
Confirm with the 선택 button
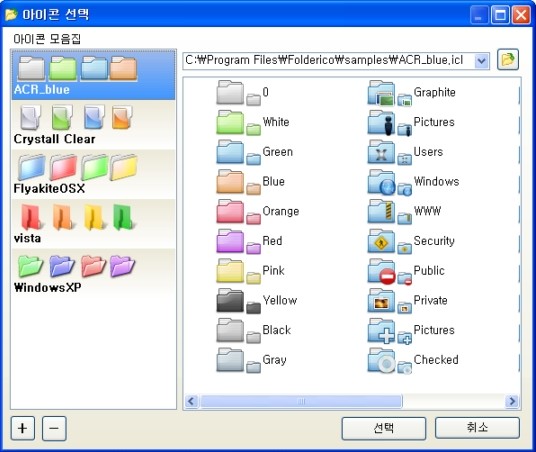click(x=384, y=428)
